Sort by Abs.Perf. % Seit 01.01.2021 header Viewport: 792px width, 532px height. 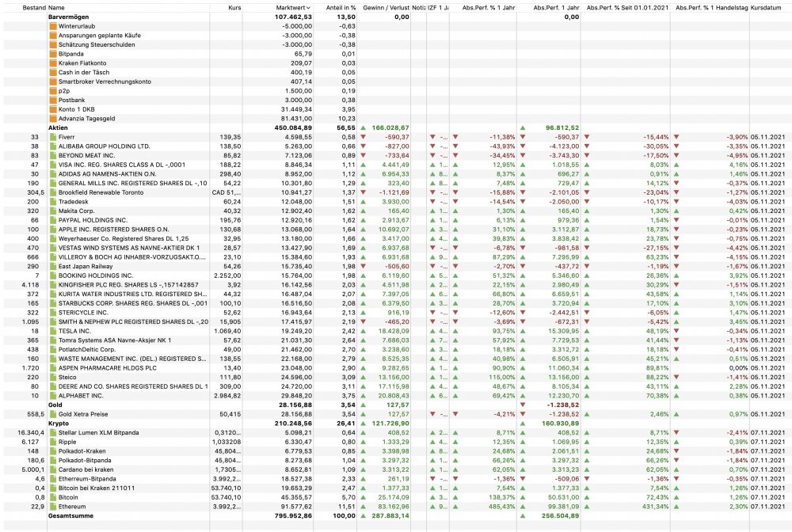tap(627, 8)
